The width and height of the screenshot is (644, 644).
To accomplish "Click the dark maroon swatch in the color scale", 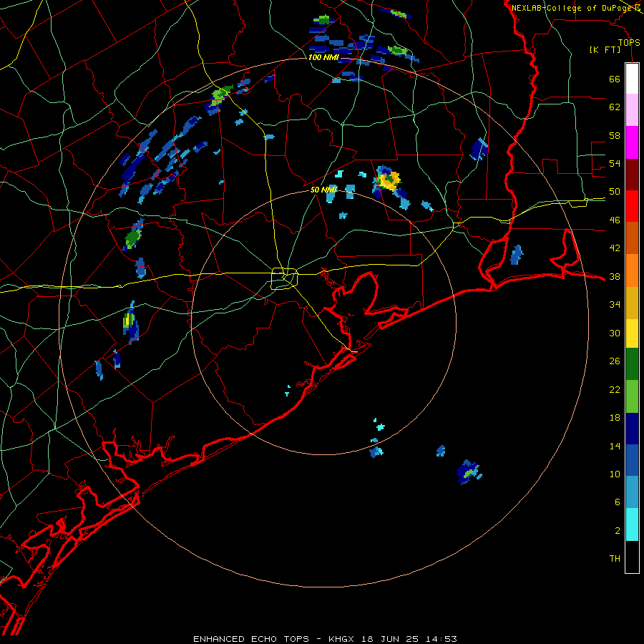I will 632,175.
